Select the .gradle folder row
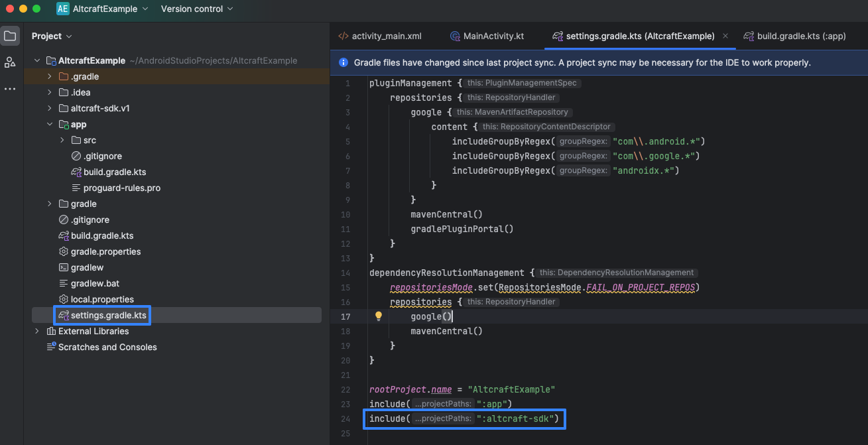This screenshot has height=445, width=868. 177,76
